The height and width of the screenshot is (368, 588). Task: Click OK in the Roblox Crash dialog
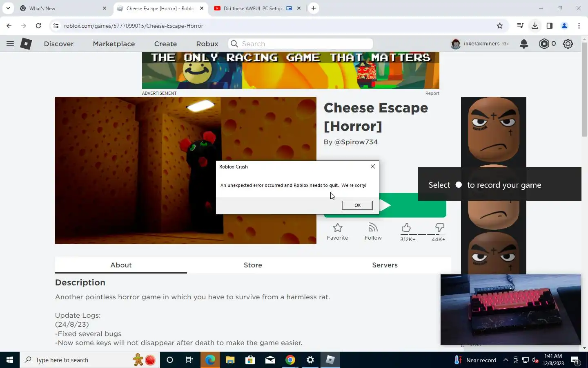tap(357, 205)
